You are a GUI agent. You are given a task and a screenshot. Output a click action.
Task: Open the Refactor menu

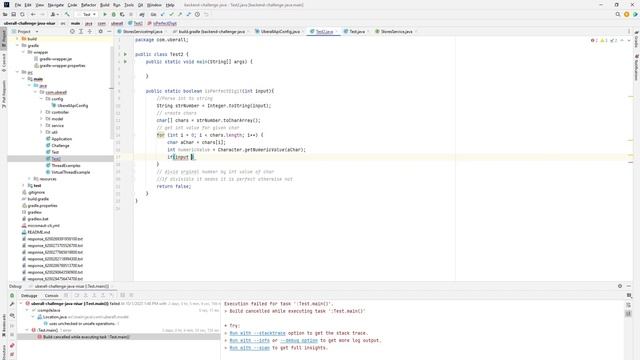coord(88,5)
